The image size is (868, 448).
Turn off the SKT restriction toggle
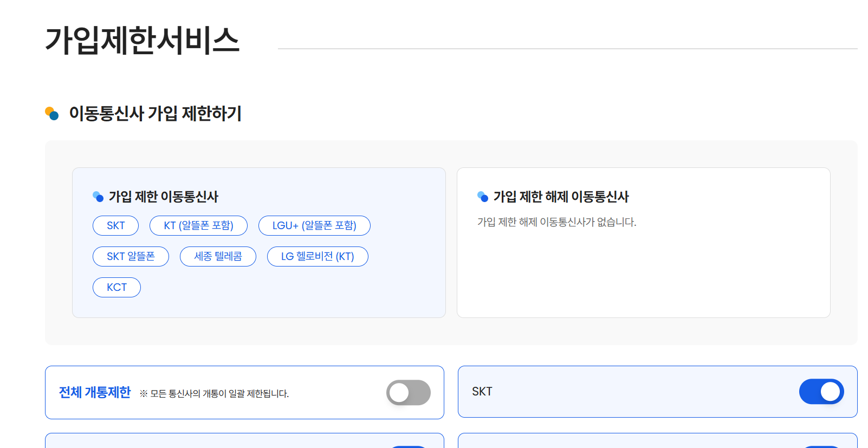[x=821, y=392]
